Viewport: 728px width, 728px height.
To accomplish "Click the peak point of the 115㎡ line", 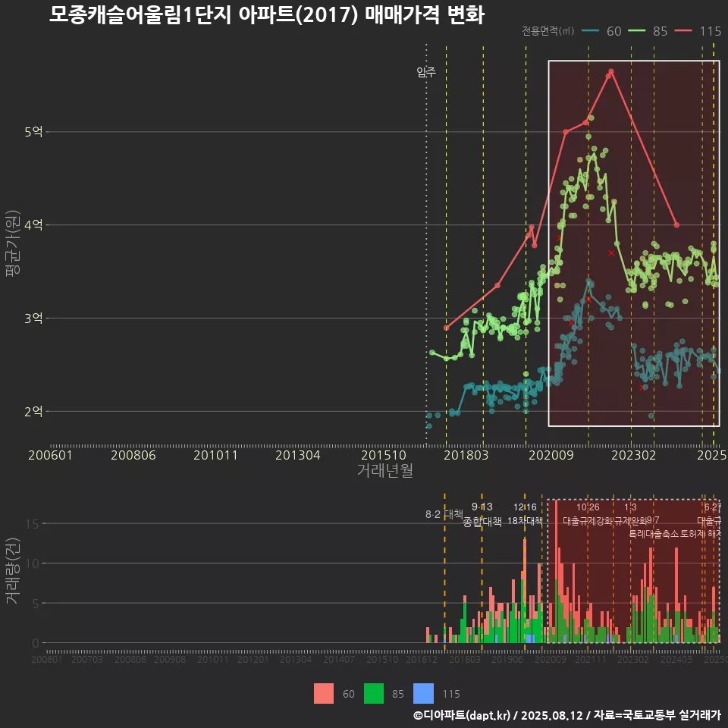I will coord(611,71).
